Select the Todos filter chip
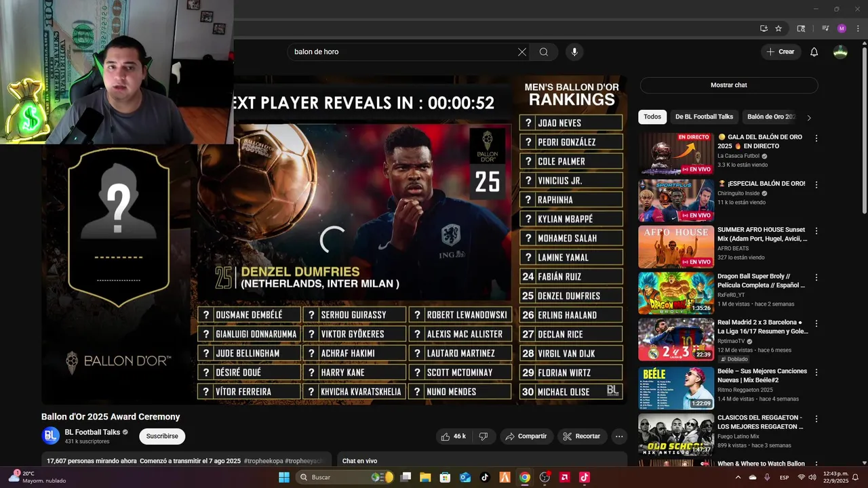 [652, 117]
